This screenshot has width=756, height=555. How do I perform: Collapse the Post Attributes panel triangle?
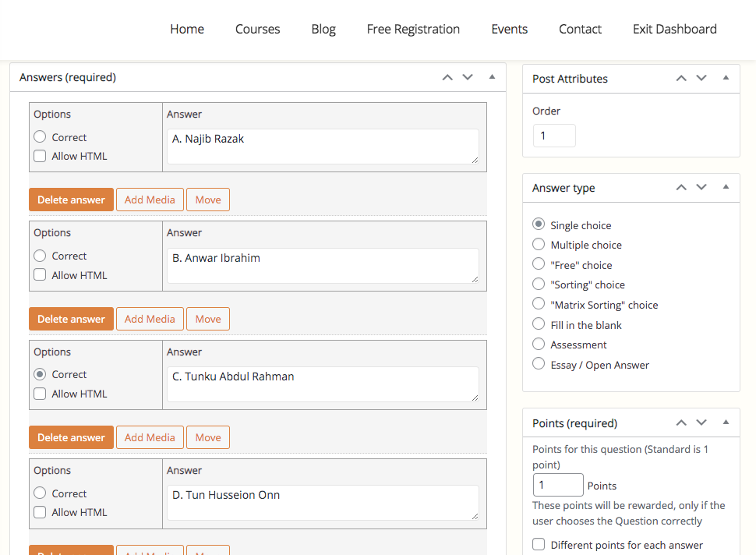pyautogui.click(x=726, y=79)
